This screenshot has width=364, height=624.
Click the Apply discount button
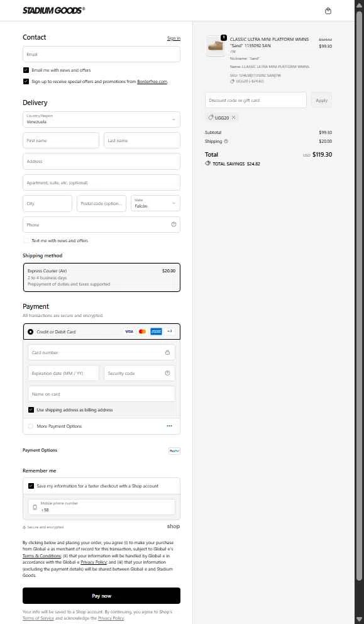coord(321,100)
